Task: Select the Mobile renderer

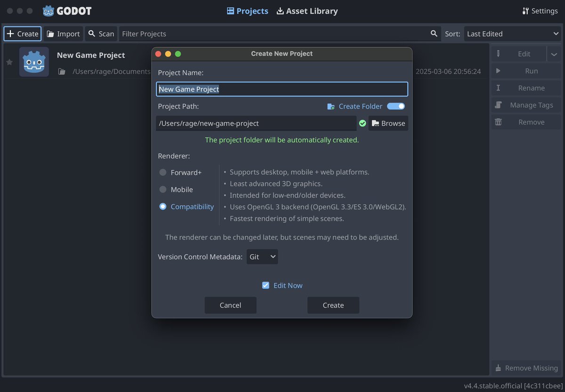Action: (x=177, y=189)
